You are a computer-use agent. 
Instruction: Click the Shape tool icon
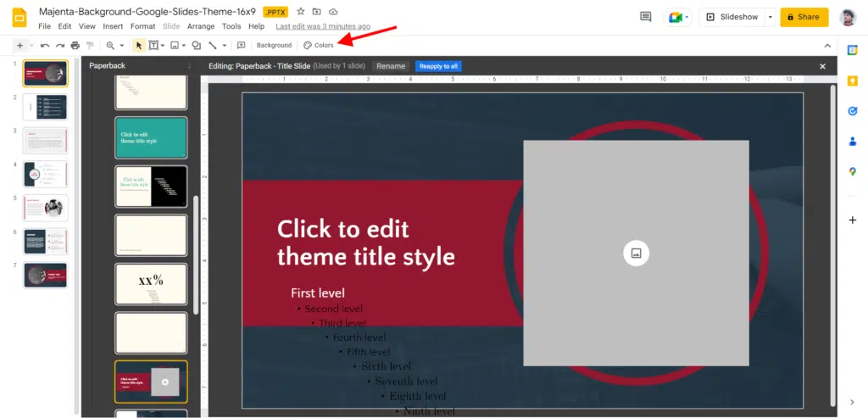click(196, 45)
